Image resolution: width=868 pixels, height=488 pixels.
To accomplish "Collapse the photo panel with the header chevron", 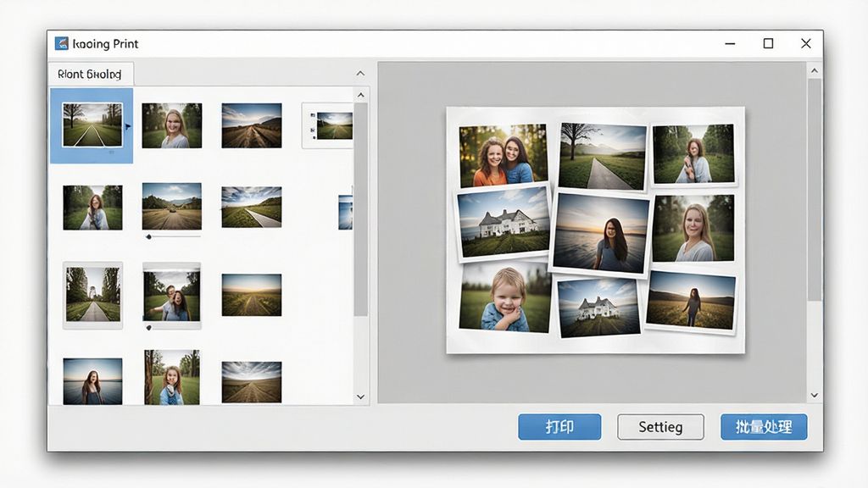I will (x=360, y=74).
